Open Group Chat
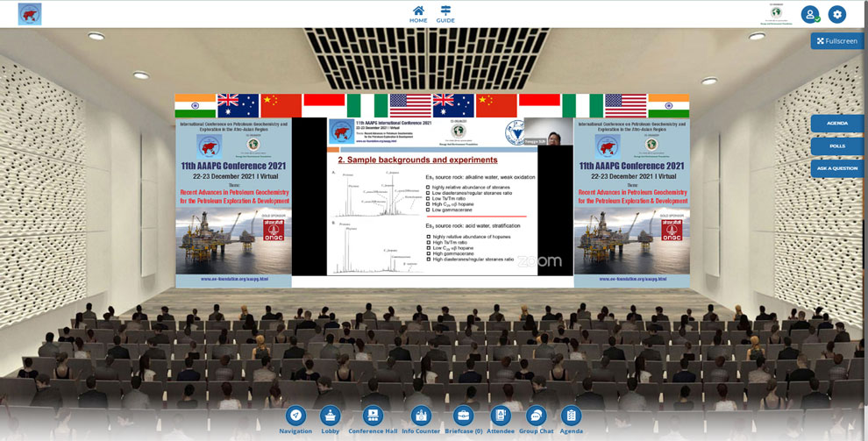The image size is (868, 441). (x=536, y=420)
